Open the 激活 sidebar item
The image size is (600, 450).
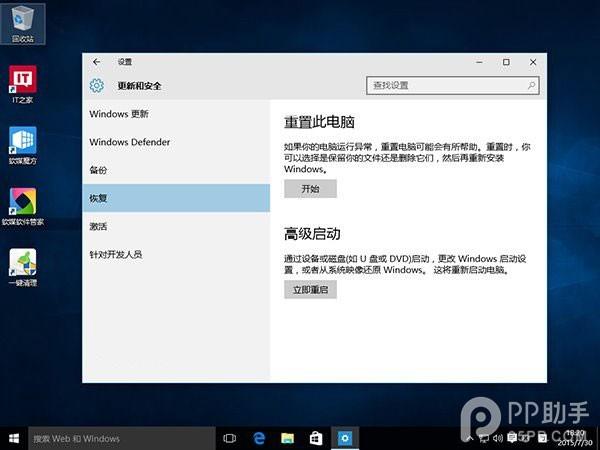(176, 226)
